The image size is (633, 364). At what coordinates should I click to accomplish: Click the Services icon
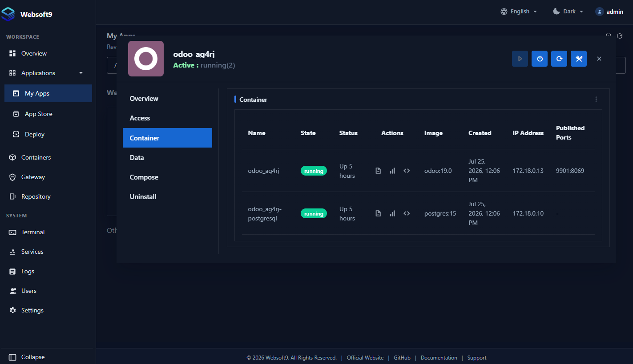point(12,252)
